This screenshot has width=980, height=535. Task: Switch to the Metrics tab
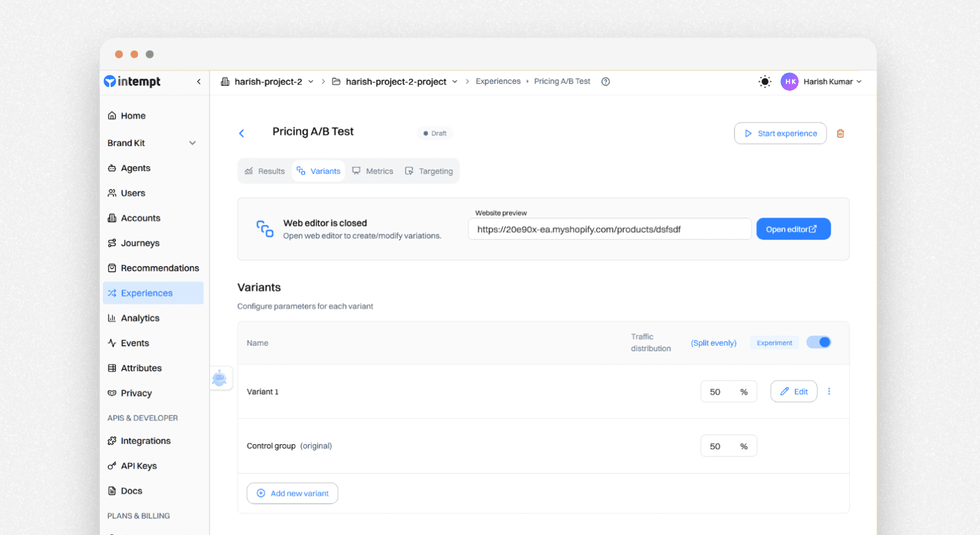pyautogui.click(x=372, y=172)
